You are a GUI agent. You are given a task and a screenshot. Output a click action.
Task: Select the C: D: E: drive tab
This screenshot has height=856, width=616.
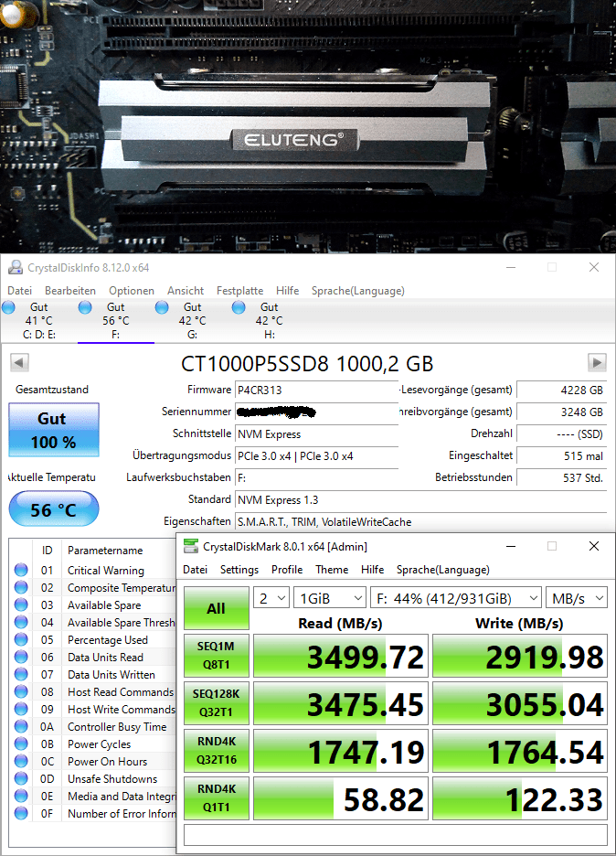(x=38, y=320)
